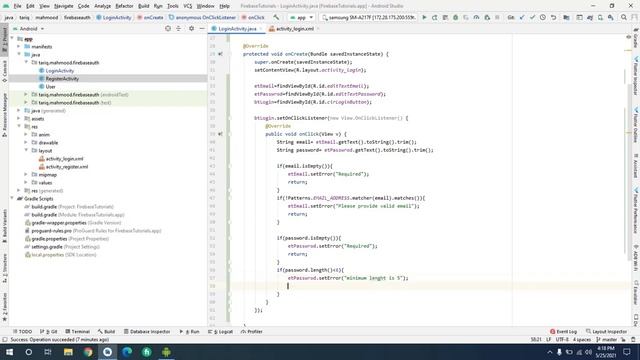This screenshot has height=360, width=640.
Task: Click the Git commit checkmark icon
Action: click(532, 18)
